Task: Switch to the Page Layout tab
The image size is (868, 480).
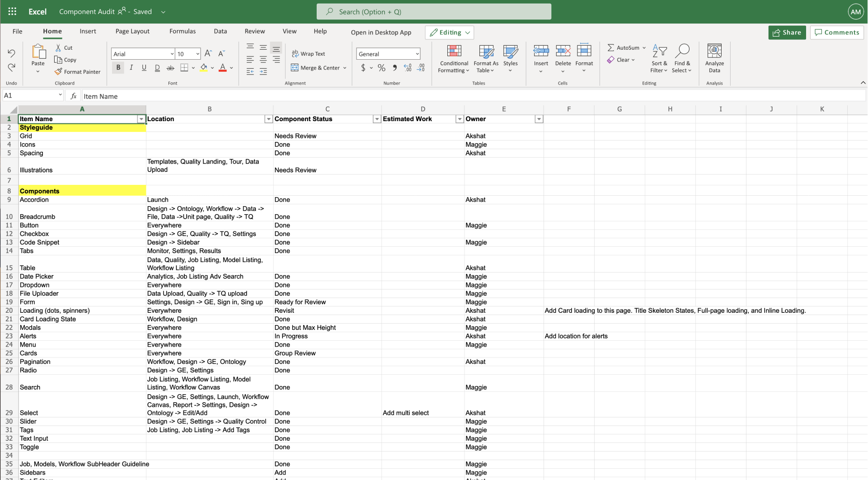Action: point(132,31)
